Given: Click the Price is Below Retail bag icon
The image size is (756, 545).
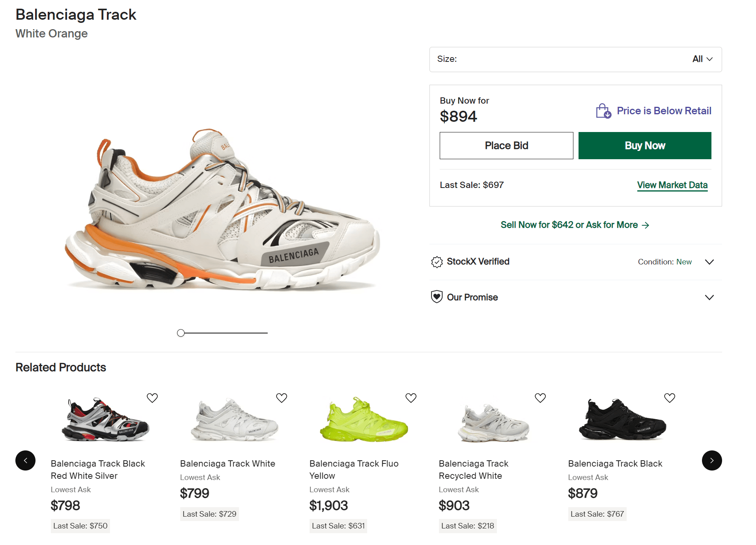Looking at the screenshot, I should (603, 111).
